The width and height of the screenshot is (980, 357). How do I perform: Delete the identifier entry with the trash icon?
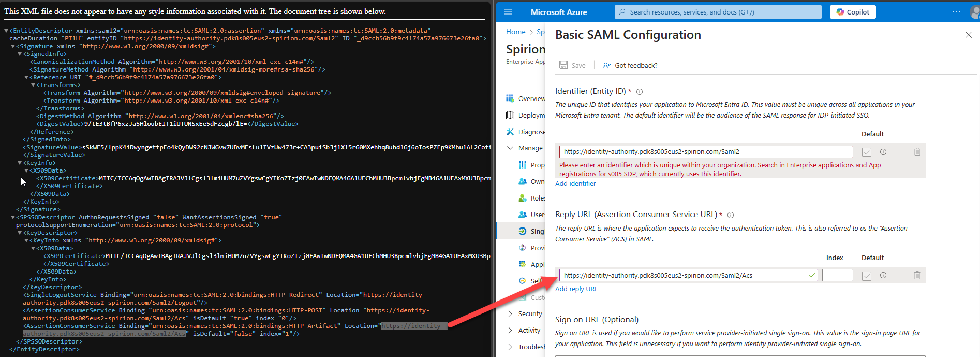917,152
